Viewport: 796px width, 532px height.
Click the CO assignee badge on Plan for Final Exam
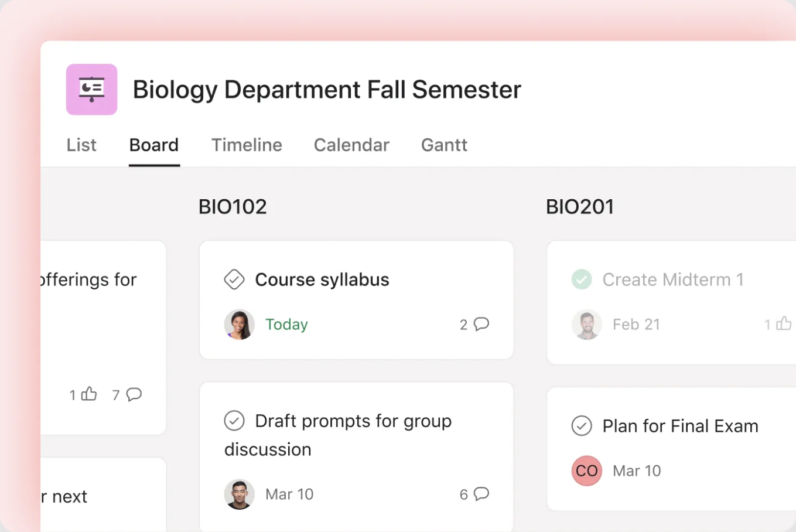(x=586, y=470)
